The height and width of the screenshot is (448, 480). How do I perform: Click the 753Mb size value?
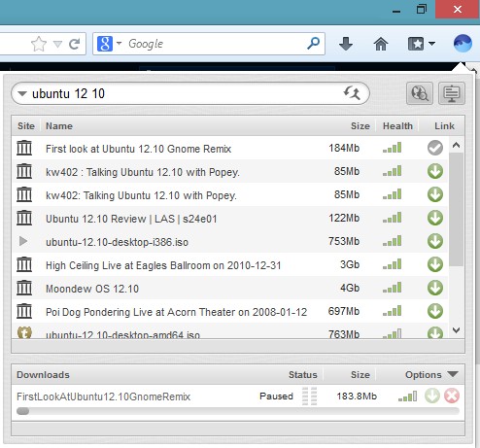(344, 241)
